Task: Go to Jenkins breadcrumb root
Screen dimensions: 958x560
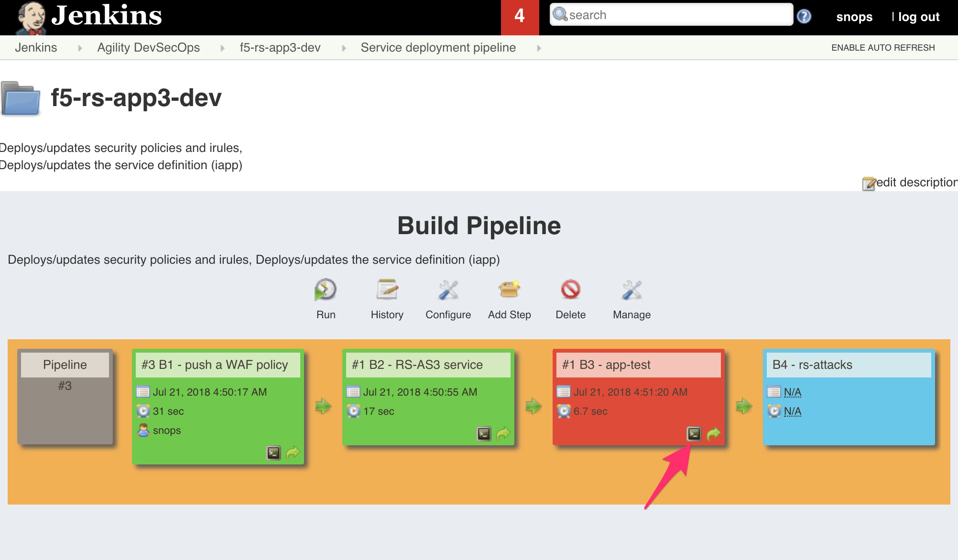Action: [x=36, y=47]
